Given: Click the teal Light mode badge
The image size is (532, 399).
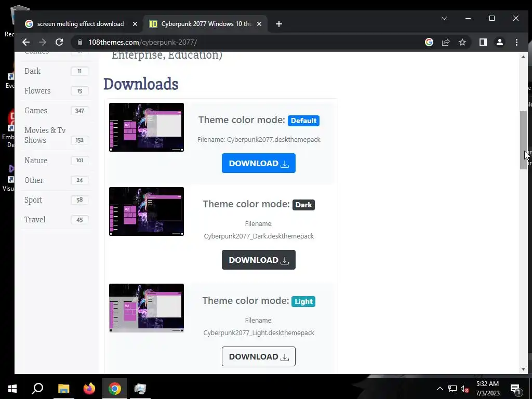Looking at the screenshot, I should click(303, 301).
